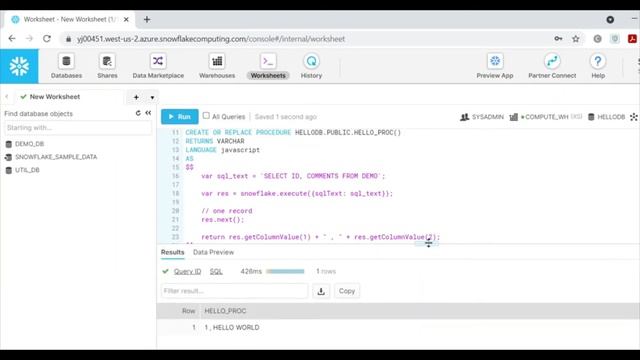This screenshot has width=640, height=360.
Task: Launch the Preview App
Action: coord(495,66)
